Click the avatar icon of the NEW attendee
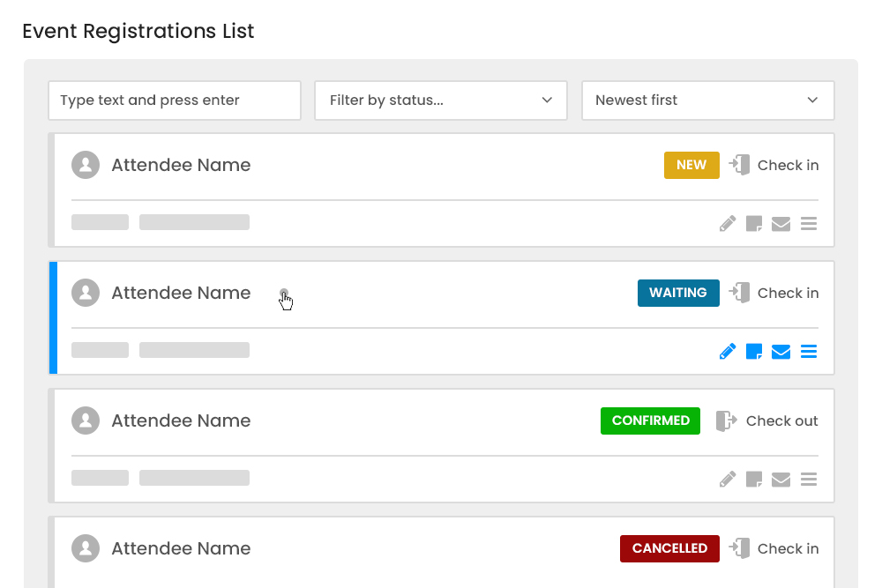 [x=86, y=165]
